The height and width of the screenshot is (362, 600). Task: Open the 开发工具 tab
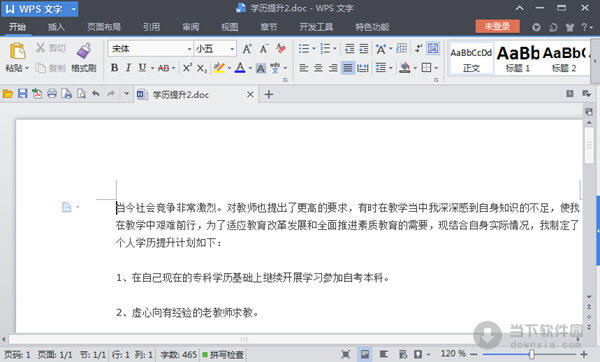click(x=316, y=27)
